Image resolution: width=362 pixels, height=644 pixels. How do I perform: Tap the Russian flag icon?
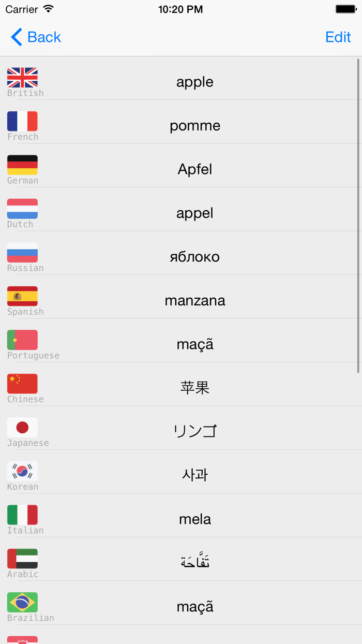22,253
